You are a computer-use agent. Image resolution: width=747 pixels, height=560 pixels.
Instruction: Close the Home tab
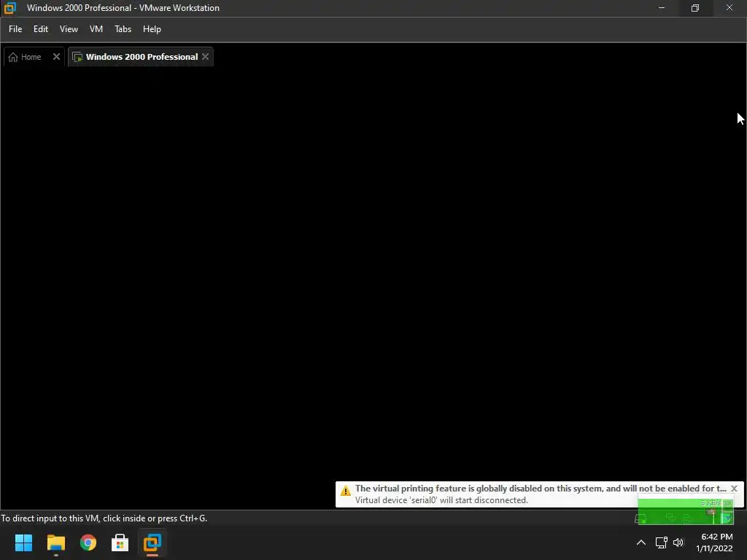56,57
